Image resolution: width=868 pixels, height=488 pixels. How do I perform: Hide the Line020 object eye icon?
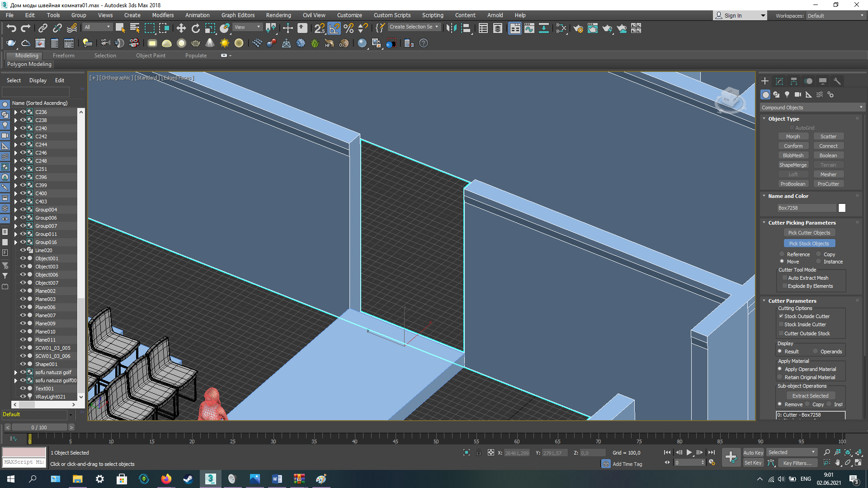[x=23, y=250]
